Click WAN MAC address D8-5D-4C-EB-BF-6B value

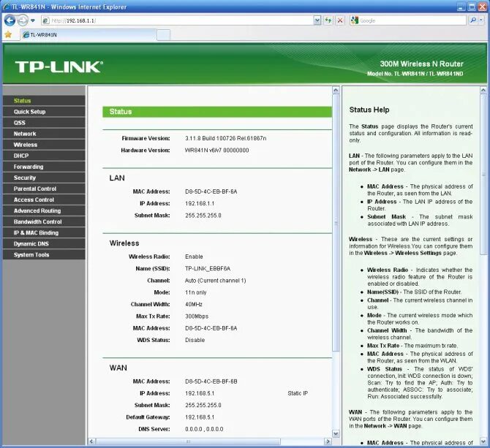click(x=211, y=381)
